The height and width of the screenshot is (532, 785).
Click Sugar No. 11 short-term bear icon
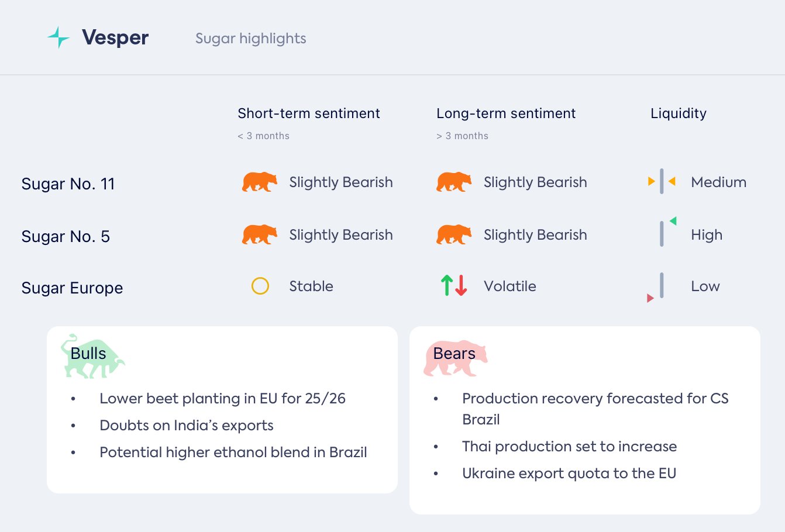(x=259, y=182)
